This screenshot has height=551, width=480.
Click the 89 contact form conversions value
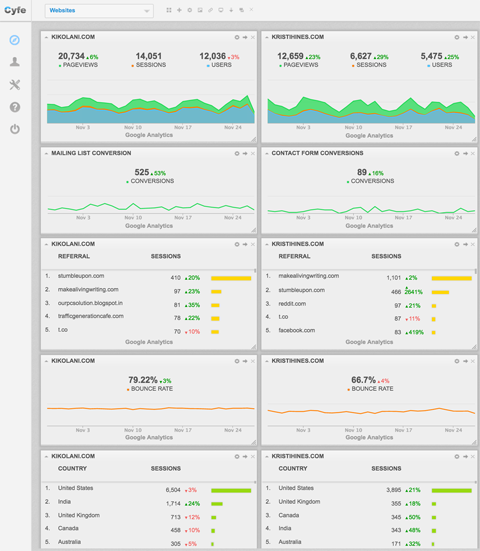click(x=362, y=172)
